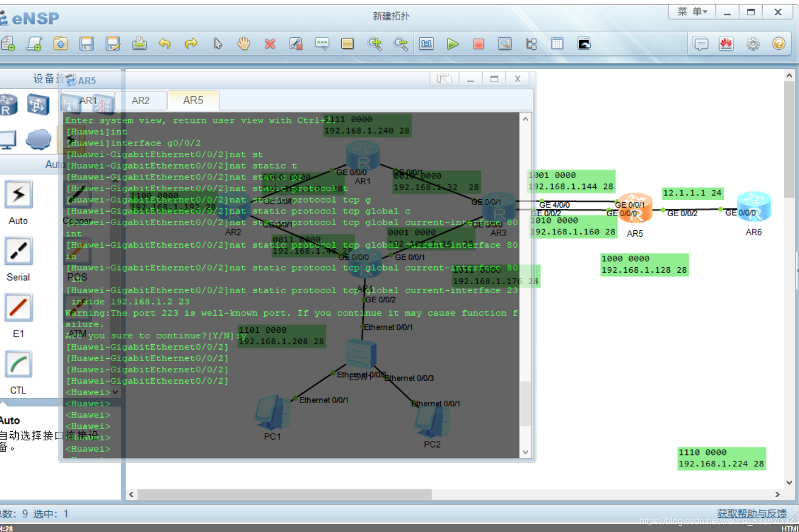
Task: Save the current topology
Action: pyautogui.click(x=87, y=44)
